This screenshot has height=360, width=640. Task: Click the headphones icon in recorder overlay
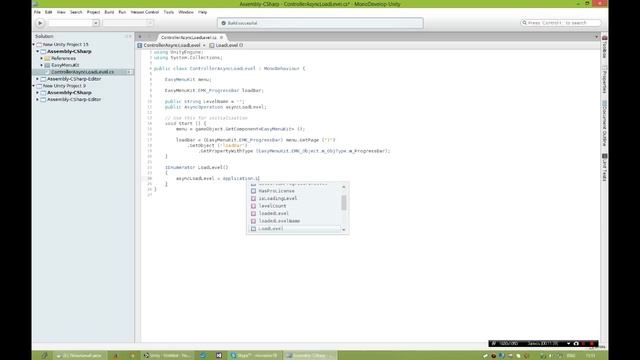(x=576, y=344)
